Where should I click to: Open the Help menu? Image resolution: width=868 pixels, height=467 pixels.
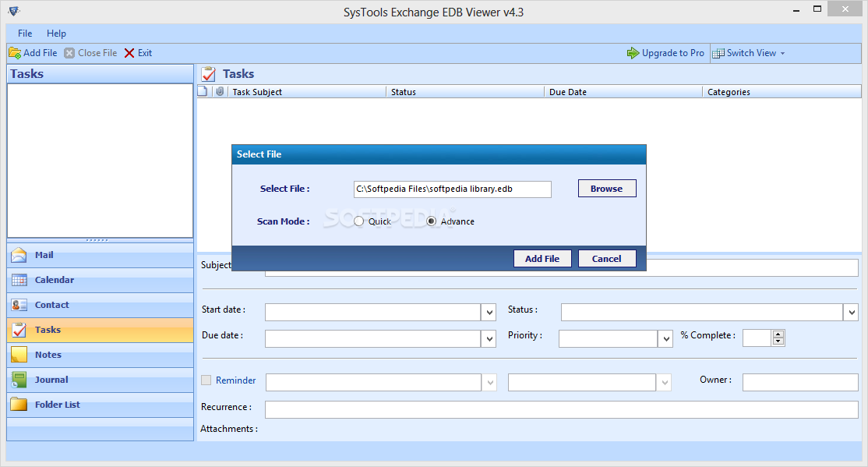(56, 34)
